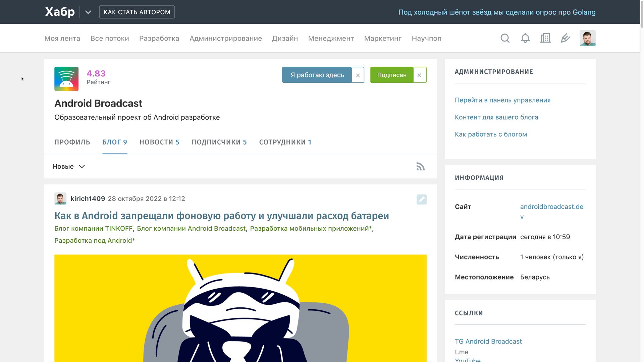Click Android Broadcast company logo

[66, 79]
